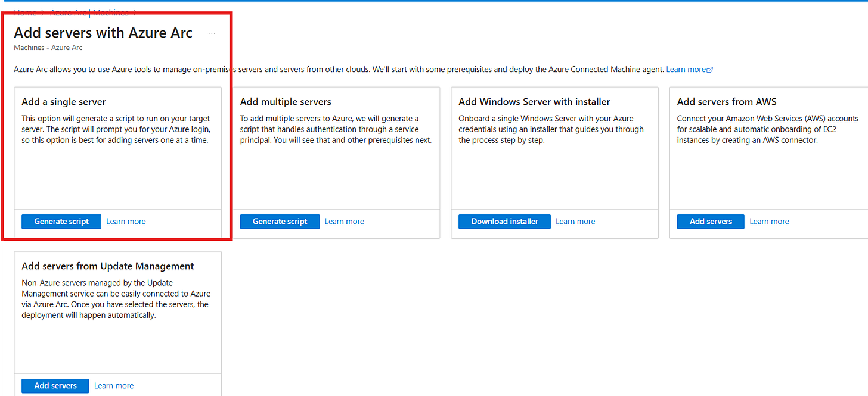Click the 'Add a single server' card heading

(64, 102)
